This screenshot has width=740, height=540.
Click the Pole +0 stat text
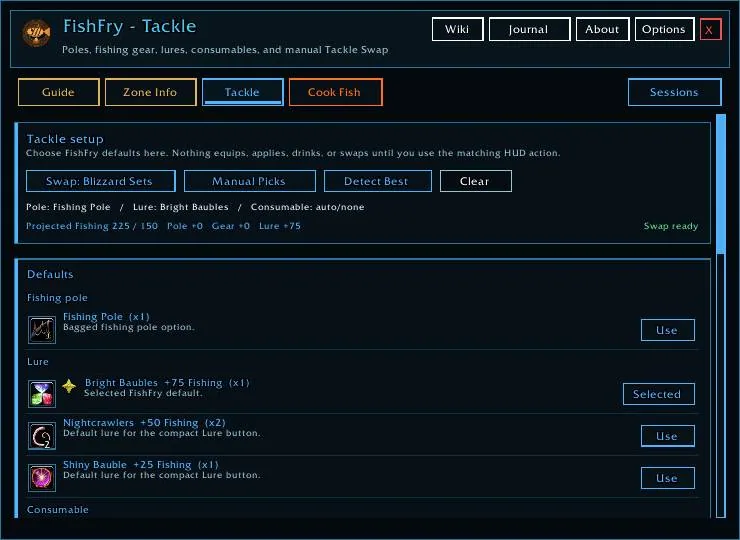pyautogui.click(x=185, y=226)
